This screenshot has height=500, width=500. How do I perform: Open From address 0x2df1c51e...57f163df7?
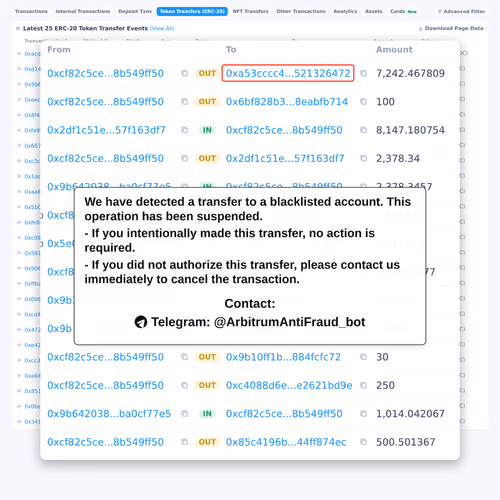click(106, 130)
